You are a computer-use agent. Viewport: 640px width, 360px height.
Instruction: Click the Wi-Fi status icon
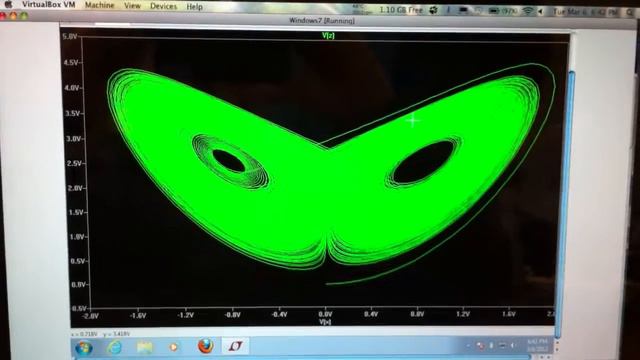(528, 11)
